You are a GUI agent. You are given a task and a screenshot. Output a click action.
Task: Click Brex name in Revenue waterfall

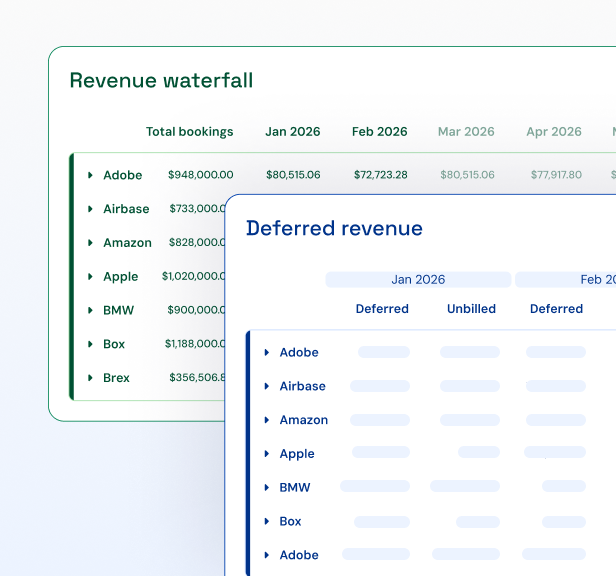coord(116,378)
